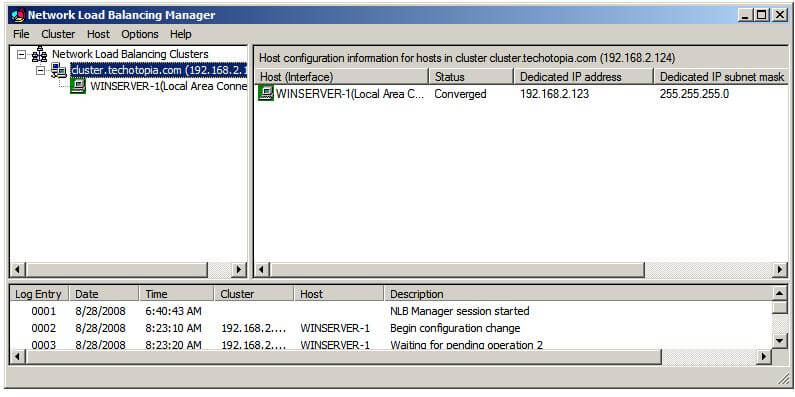Click the 8:23:20 AM time cell
The width and height of the screenshot is (795, 397).
point(173,345)
